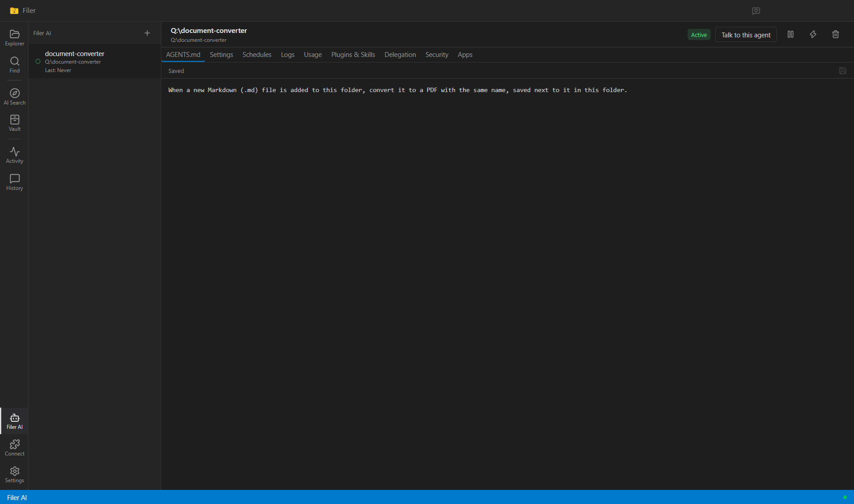Open the Activity panel
This screenshot has width=854, height=504.
point(14,155)
